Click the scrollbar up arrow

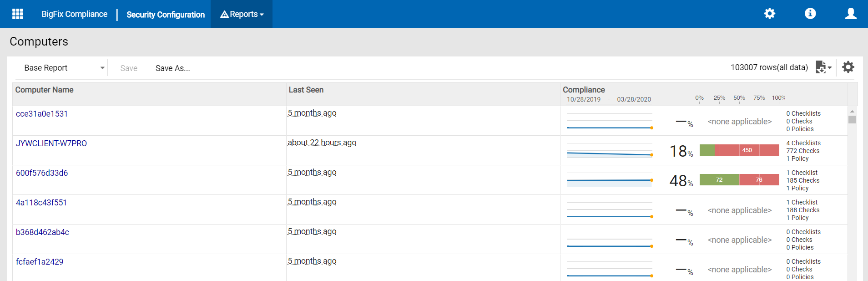852,111
